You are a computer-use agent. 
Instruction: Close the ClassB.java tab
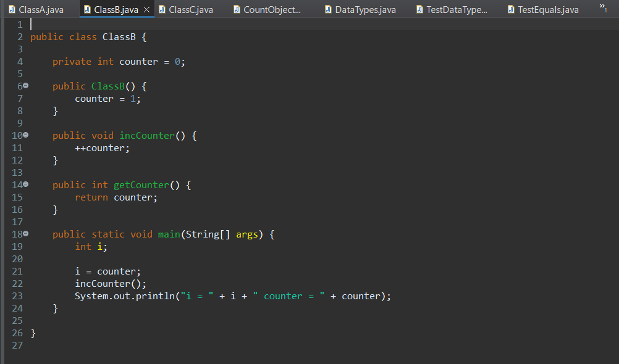point(146,9)
